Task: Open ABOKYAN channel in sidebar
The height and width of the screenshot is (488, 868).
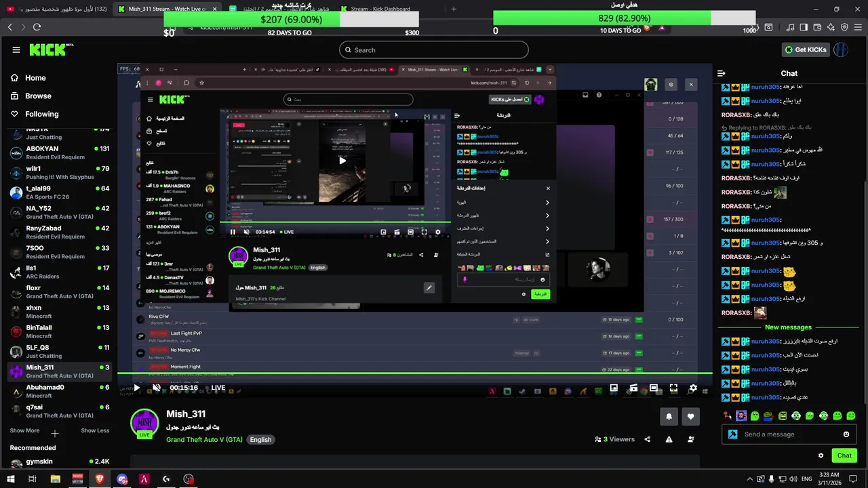Action: coord(59,152)
